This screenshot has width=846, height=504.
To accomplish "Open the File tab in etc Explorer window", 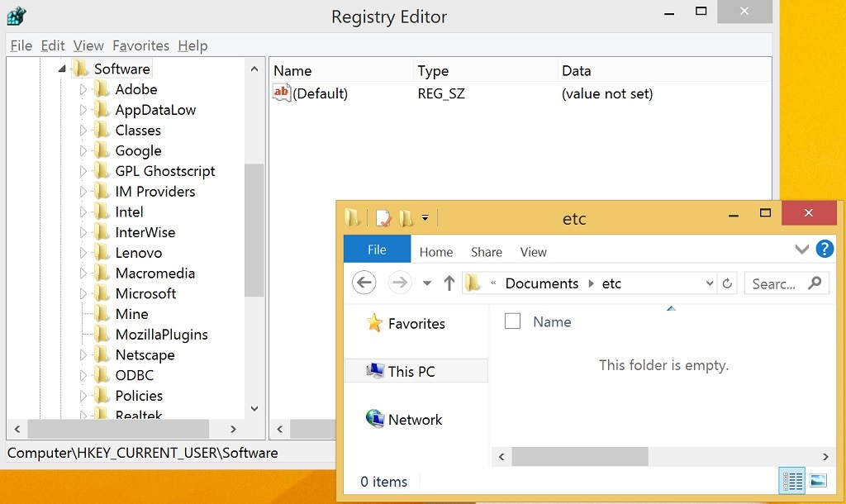I will [x=377, y=250].
